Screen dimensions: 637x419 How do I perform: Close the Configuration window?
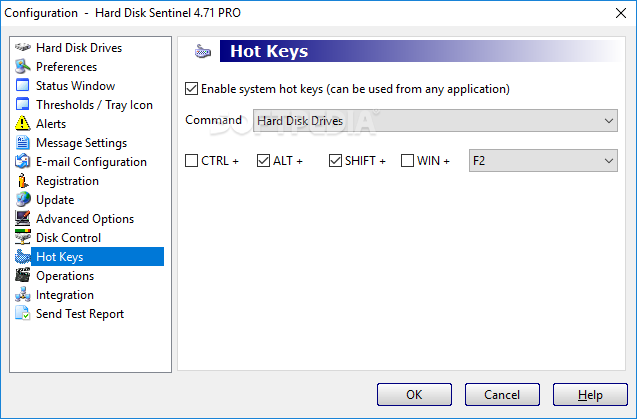coord(621,13)
